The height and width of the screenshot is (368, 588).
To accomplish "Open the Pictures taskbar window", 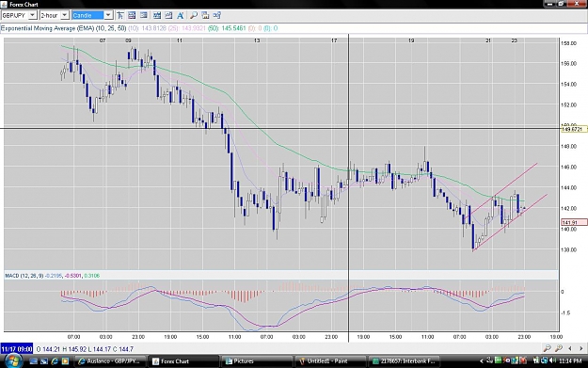I will (x=257, y=361).
